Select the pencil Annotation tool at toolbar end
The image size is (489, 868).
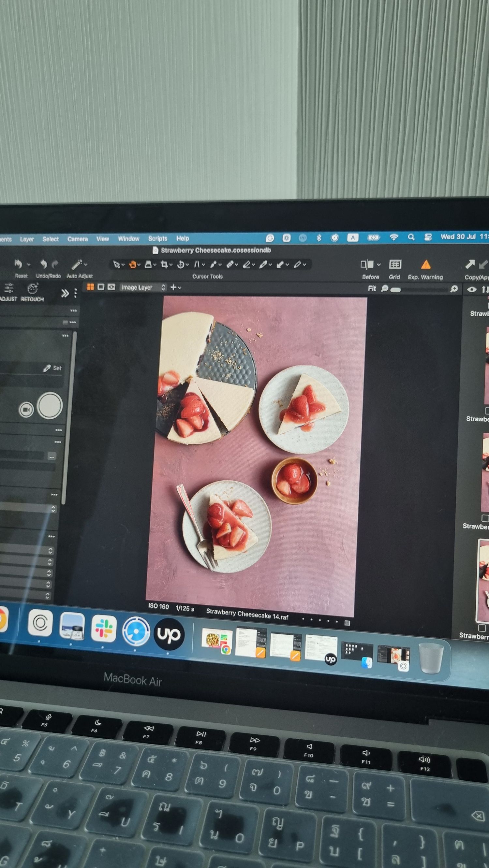coord(297,265)
